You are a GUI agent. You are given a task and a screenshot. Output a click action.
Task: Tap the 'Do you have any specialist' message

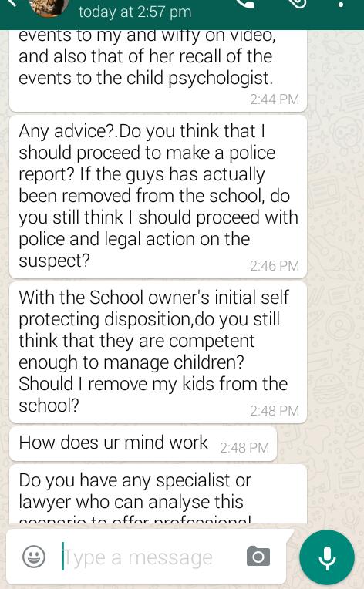pos(158,494)
